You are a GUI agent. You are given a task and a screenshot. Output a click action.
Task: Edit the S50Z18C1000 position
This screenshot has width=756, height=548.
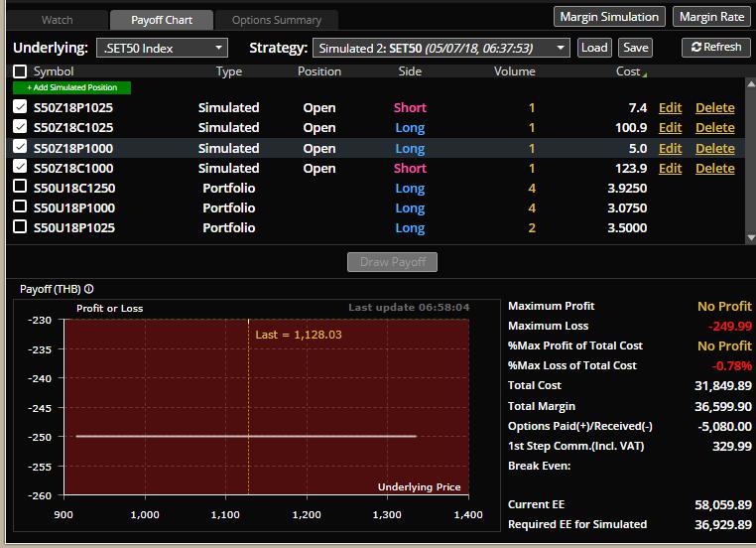pos(670,168)
